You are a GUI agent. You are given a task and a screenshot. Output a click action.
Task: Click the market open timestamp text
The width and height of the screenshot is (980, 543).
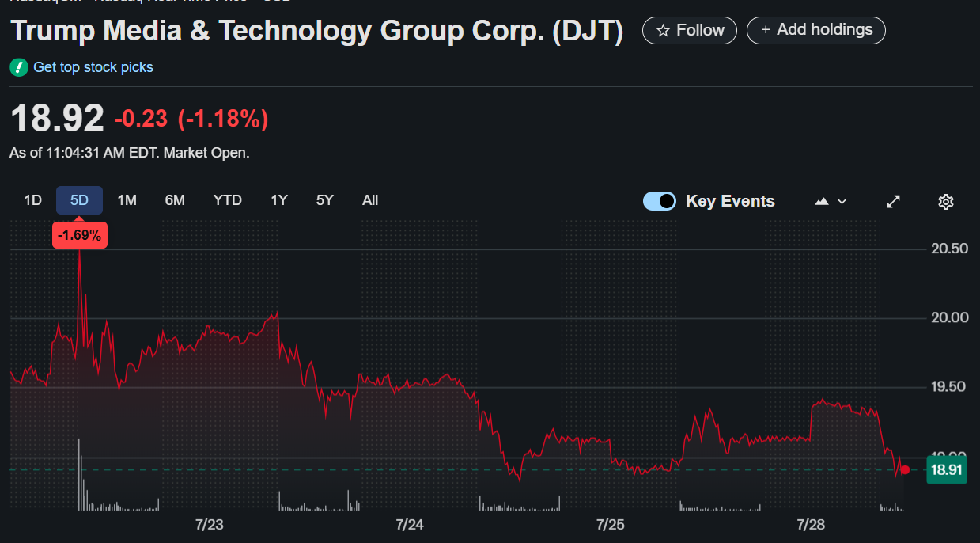[x=130, y=153]
